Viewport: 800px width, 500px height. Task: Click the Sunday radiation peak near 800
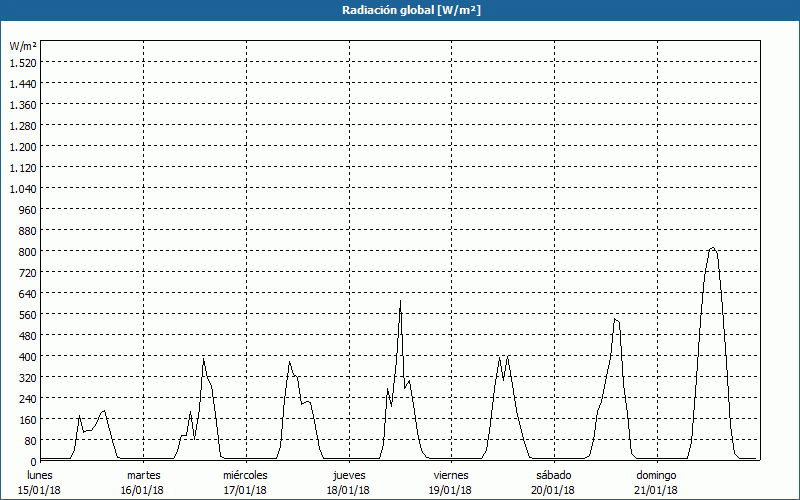713,248
